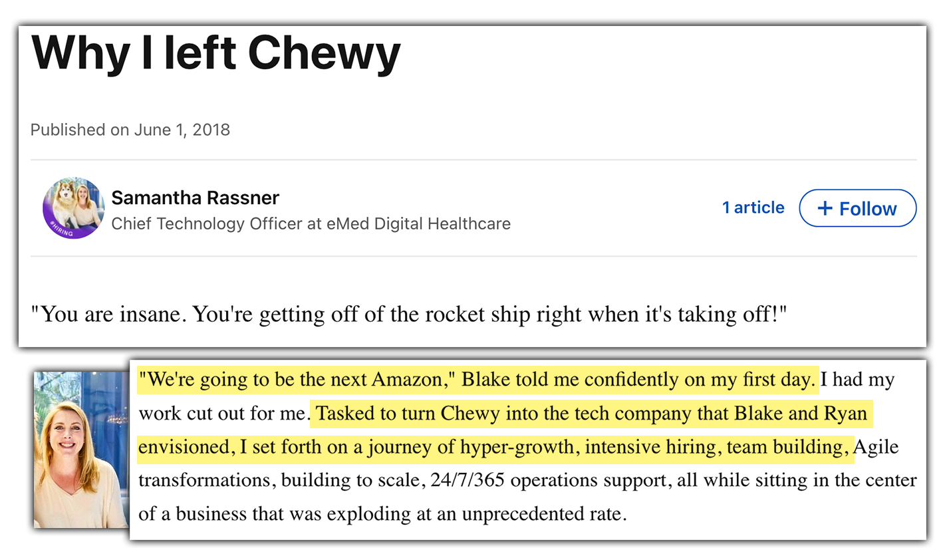Click the "Why I left Chewy" headline

click(x=215, y=53)
